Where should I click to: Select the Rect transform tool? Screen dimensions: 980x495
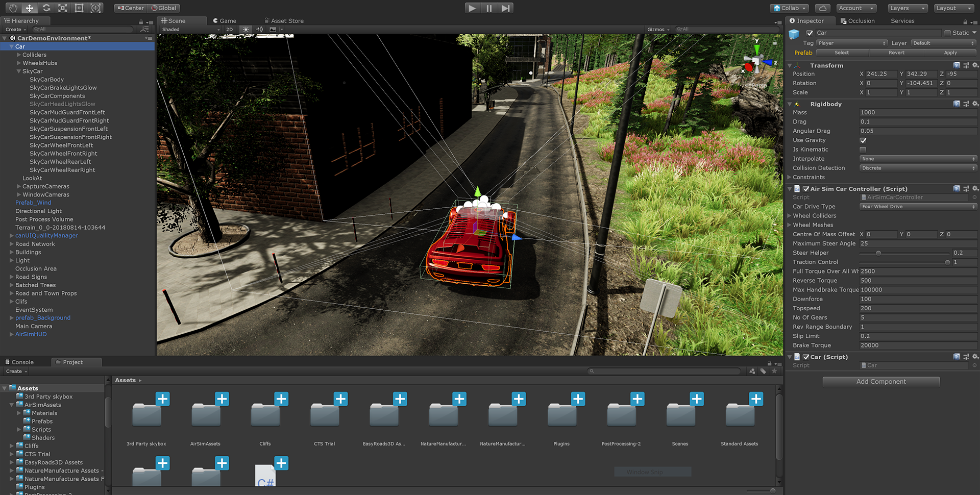(79, 8)
